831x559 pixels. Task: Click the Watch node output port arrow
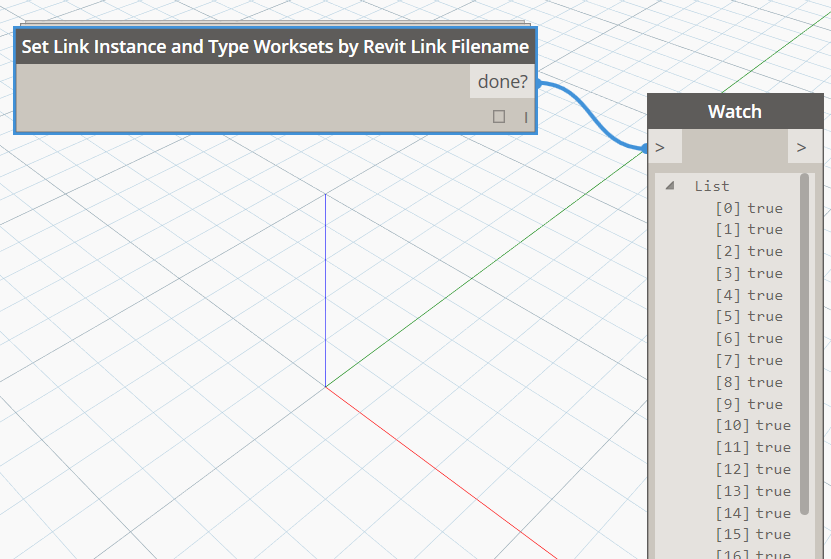801,147
